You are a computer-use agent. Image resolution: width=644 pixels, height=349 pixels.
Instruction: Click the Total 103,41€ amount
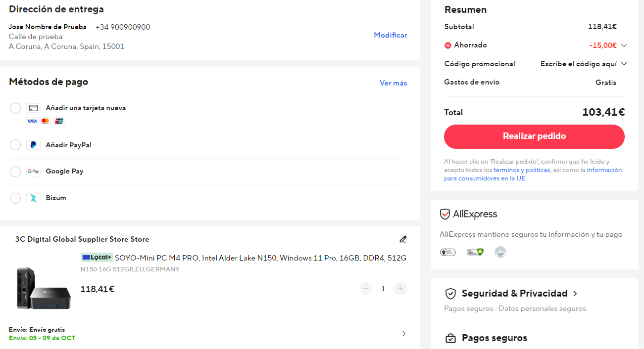tap(603, 112)
